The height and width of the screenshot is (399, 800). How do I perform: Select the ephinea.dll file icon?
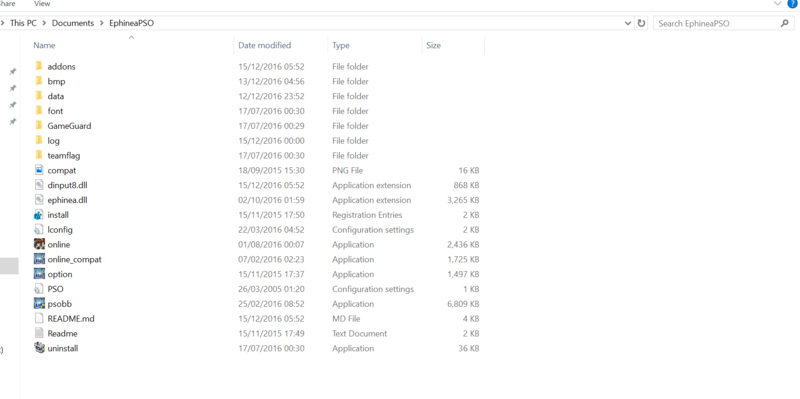tap(39, 200)
